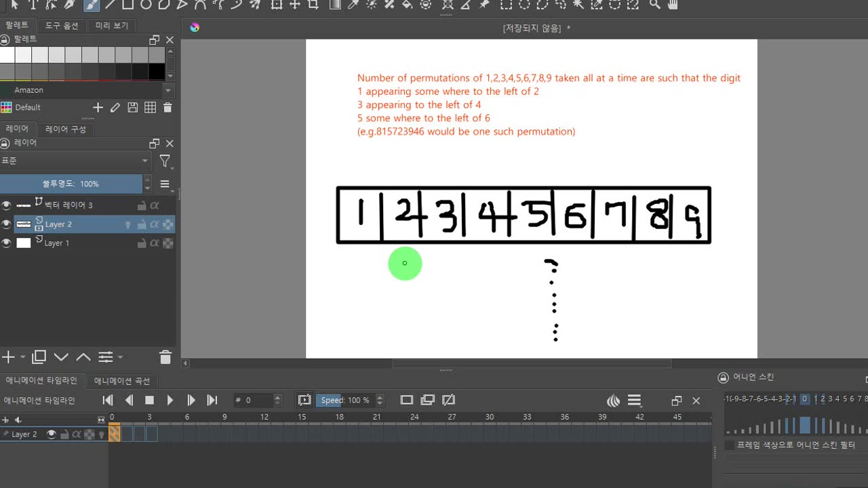The height and width of the screenshot is (488, 868).
Task: Toggle visibility of Layer 2
Action: tap(7, 224)
